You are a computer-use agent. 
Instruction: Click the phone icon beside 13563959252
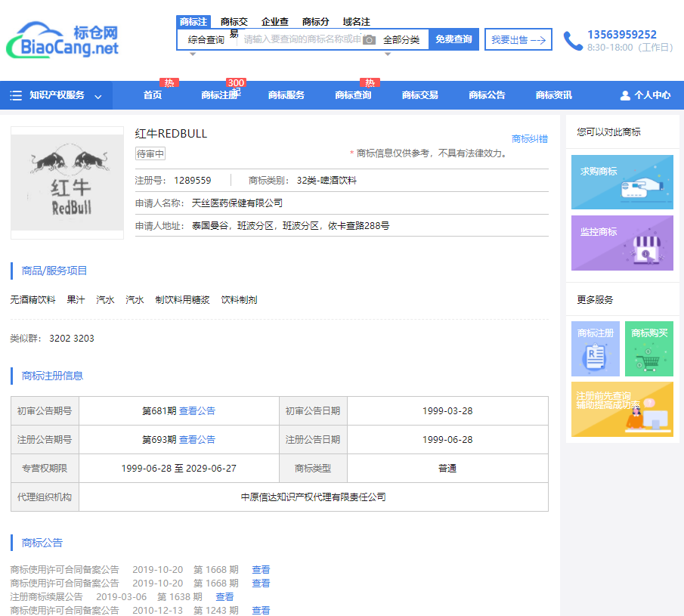tap(573, 41)
